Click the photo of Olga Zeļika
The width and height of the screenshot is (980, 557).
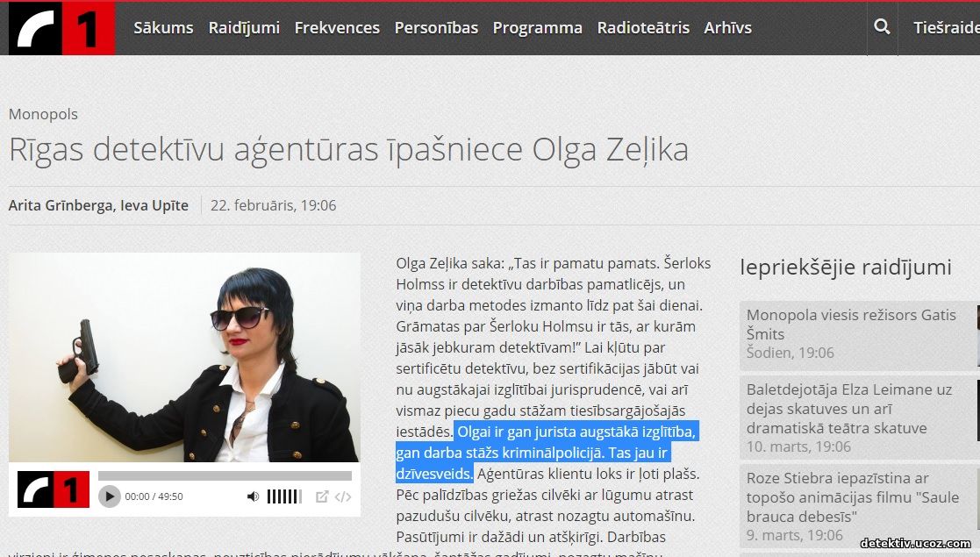pos(184,358)
